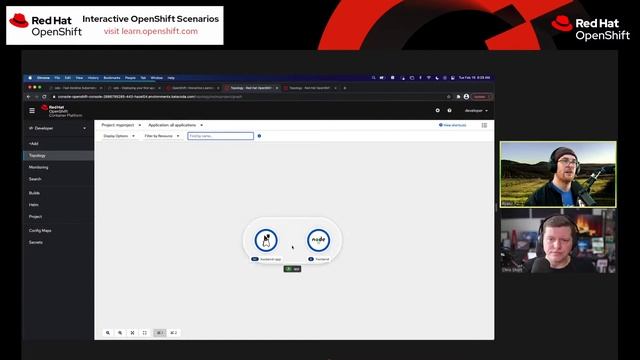The width and height of the screenshot is (640, 360).
Task: Reset the topology view
Action: [x=144, y=333]
